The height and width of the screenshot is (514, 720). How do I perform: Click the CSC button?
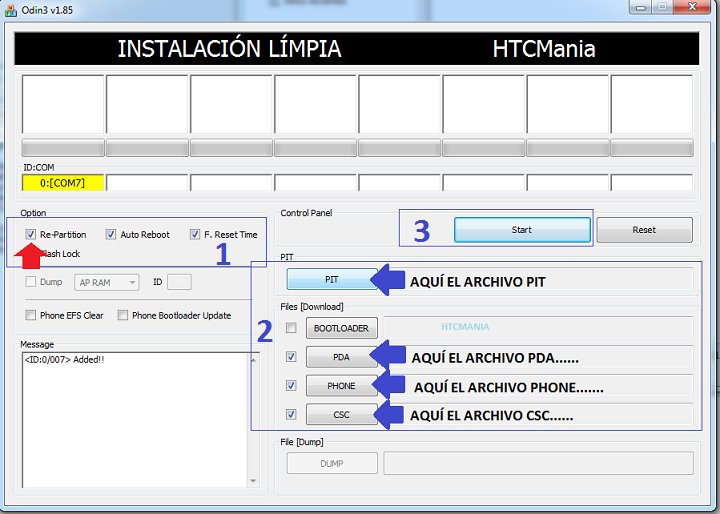coord(342,415)
